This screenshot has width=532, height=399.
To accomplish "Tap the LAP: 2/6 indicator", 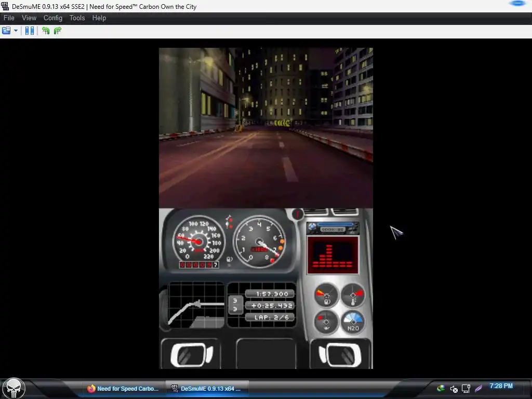I will tap(270, 317).
